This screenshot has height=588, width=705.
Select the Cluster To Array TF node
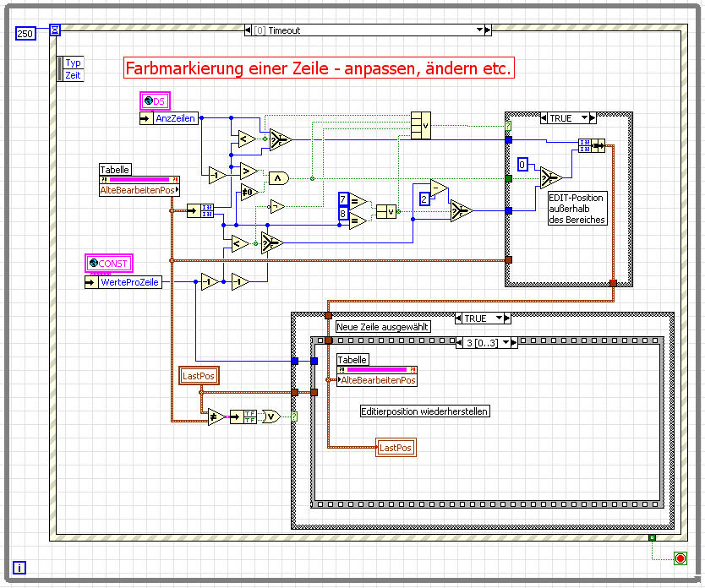pyautogui.click(x=243, y=416)
